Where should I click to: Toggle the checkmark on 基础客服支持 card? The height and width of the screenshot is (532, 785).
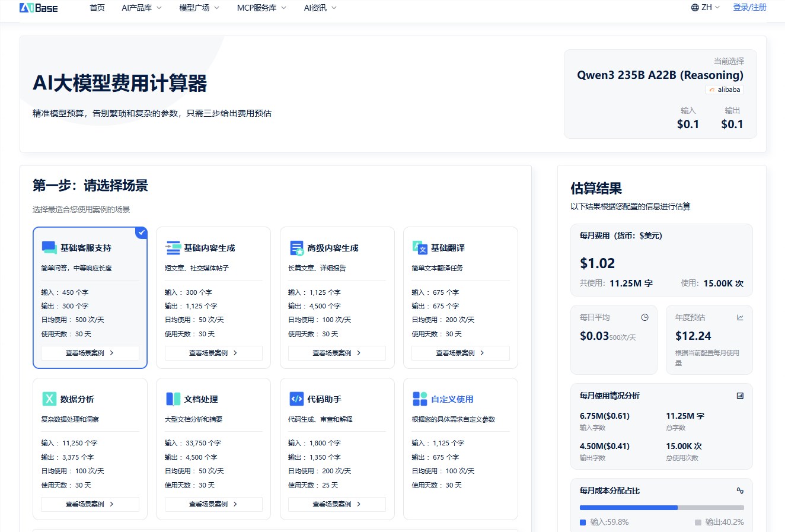pos(141,233)
